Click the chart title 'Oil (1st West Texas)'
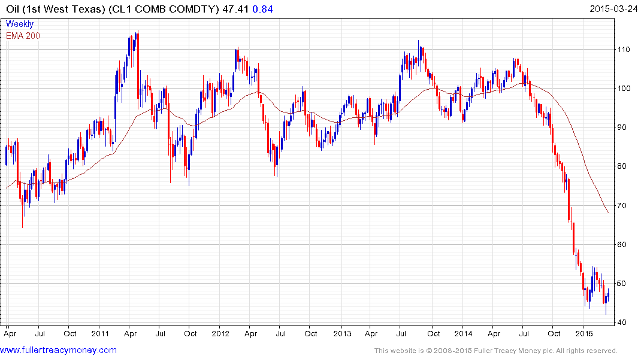The width and height of the screenshot is (644, 359). pos(56,8)
